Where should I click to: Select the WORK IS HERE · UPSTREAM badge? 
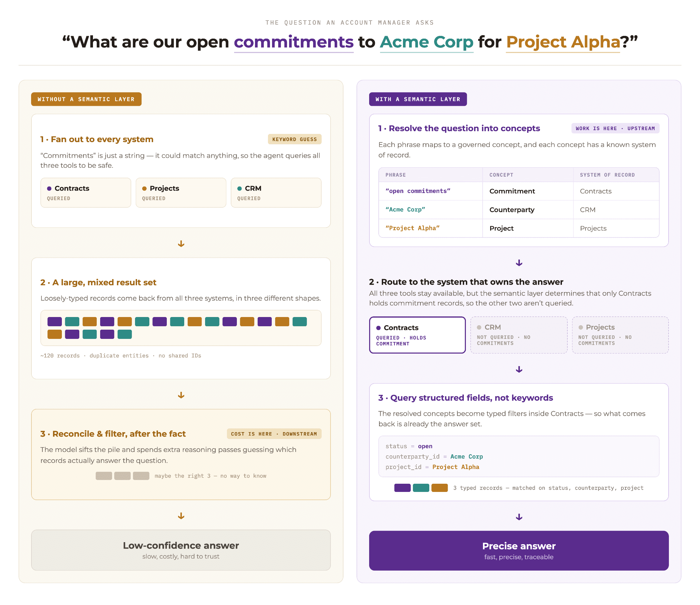(615, 128)
